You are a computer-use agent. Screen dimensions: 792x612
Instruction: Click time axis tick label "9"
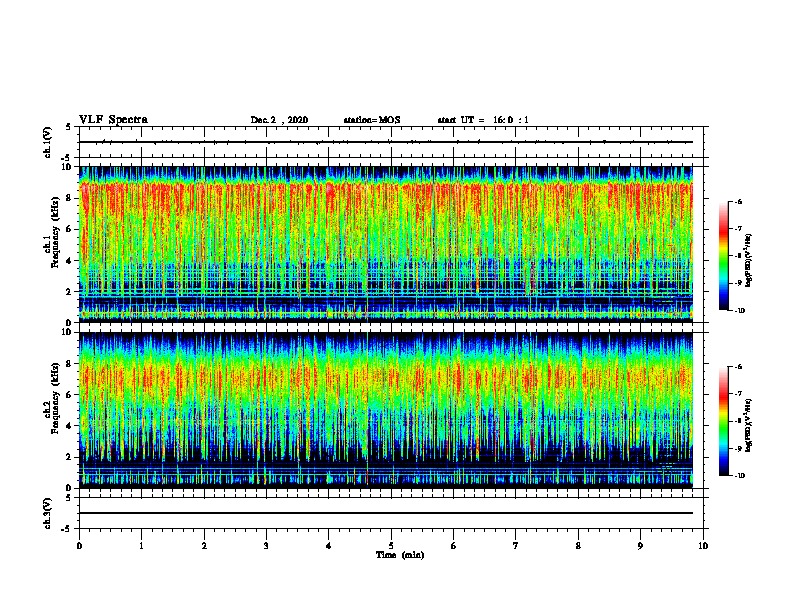(x=640, y=546)
